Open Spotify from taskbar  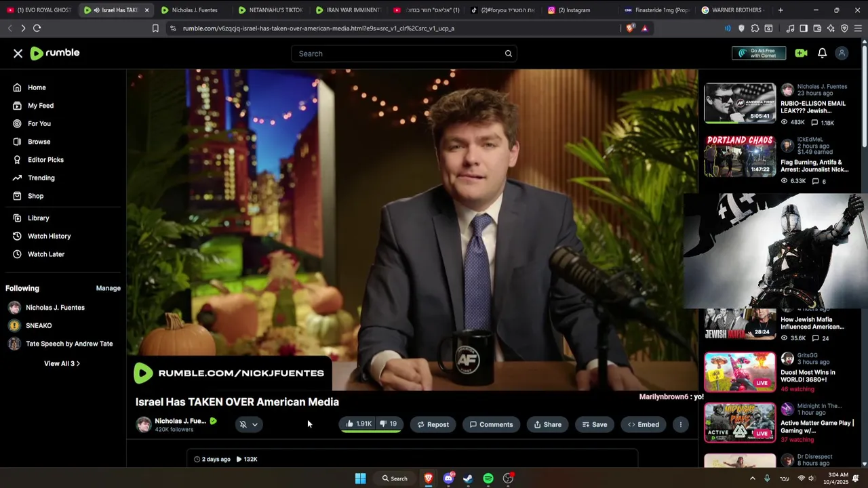pyautogui.click(x=488, y=479)
